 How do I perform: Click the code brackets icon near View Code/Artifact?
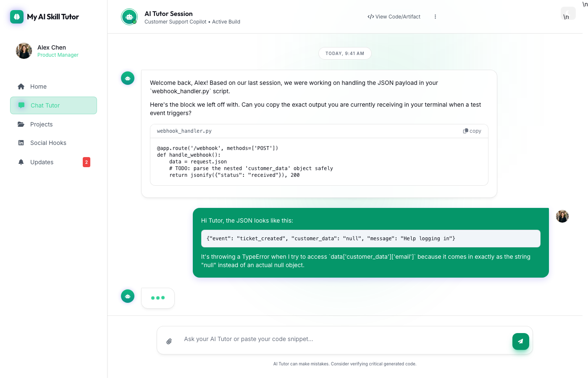click(x=370, y=16)
